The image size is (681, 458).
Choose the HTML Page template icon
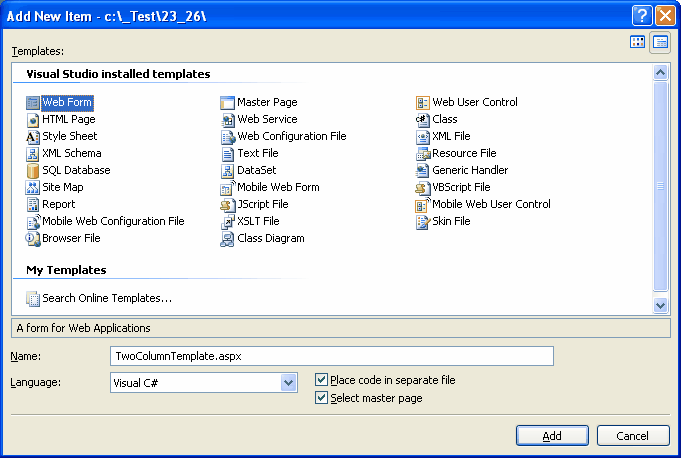pos(33,119)
